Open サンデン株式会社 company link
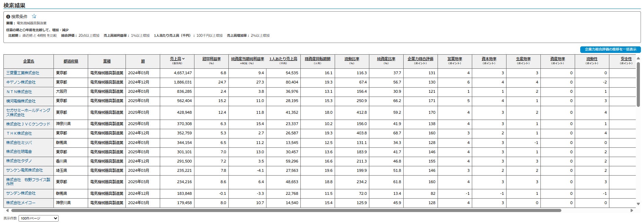The width and height of the screenshot is (644, 223). [21, 193]
